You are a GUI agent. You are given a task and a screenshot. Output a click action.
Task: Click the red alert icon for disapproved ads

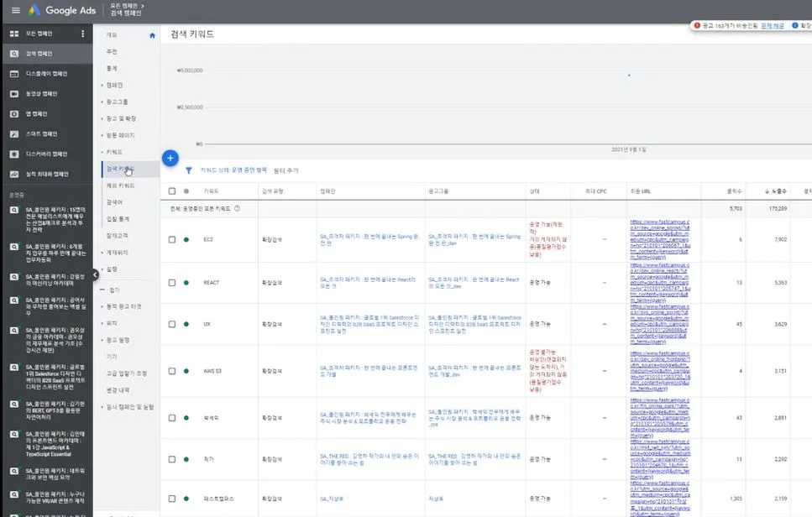697,25
